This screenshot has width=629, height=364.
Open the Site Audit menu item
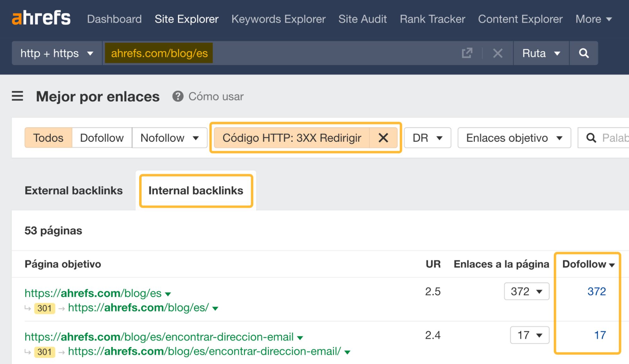point(362,19)
